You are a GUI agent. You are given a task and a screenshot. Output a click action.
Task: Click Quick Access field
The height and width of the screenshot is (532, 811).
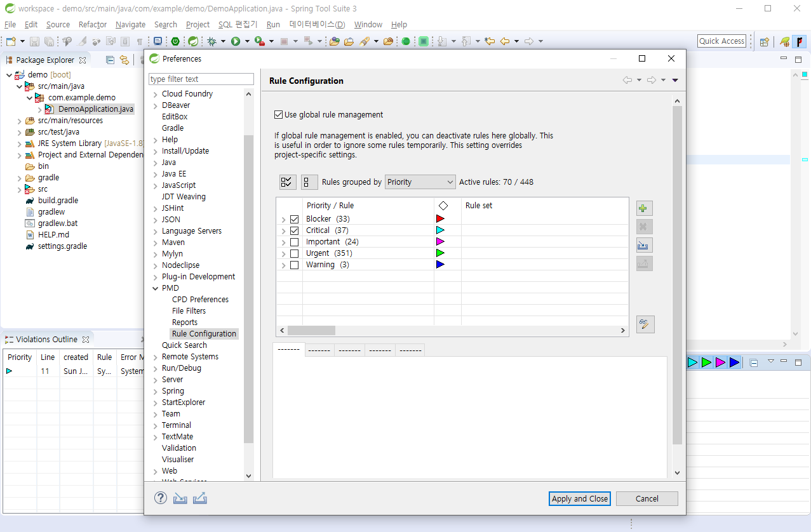pyautogui.click(x=721, y=41)
